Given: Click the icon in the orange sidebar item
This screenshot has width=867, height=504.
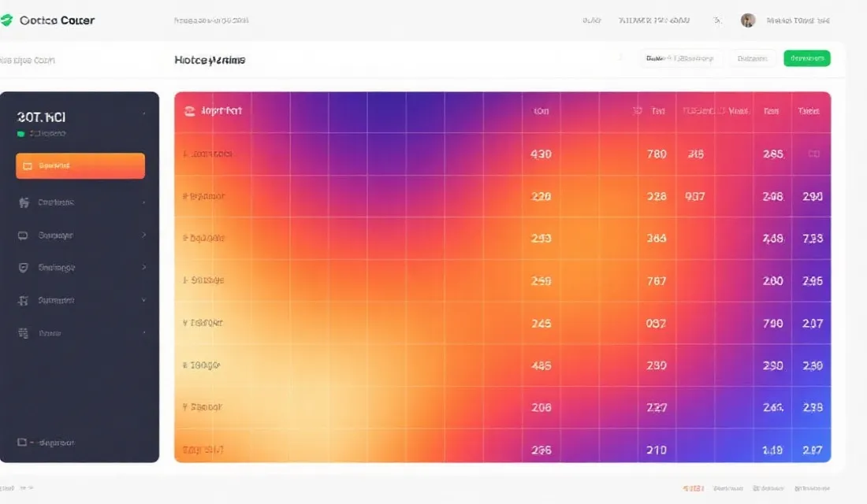Looking at the screenshot, I should [28, 166].
